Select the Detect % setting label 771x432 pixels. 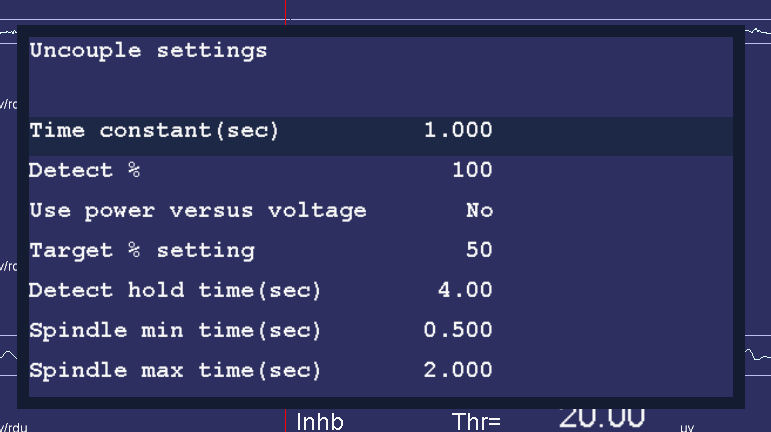click(x=85, y=171)
